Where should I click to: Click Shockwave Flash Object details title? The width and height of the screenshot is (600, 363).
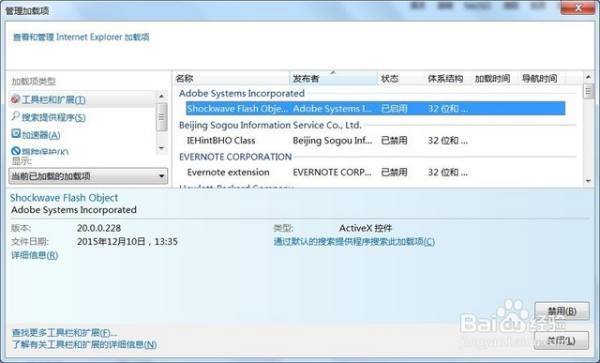click(x=64, y=198)
